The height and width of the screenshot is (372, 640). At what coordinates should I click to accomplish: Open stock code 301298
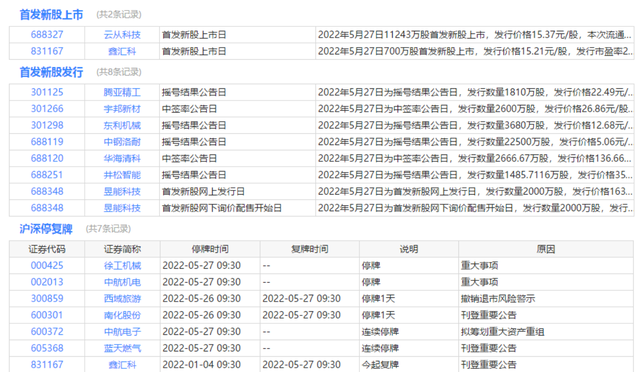[x=47, y=125]
